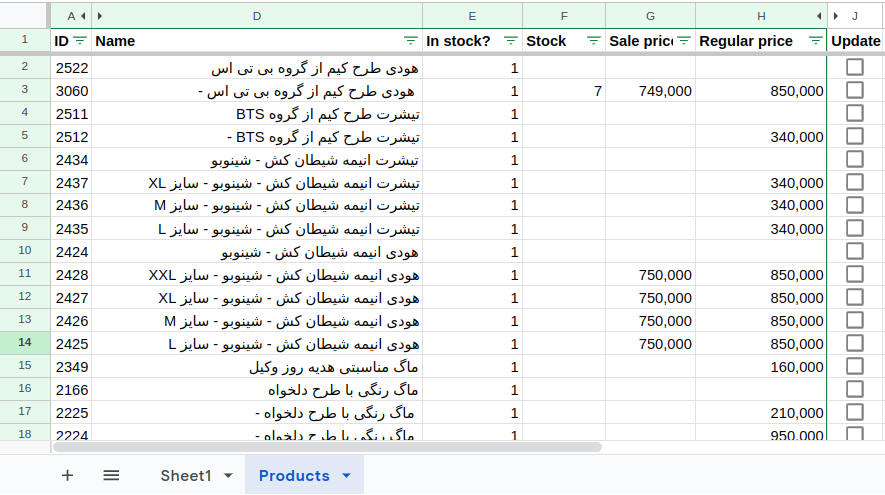
Task: Open filter for Name column
Action: point(410,41)
